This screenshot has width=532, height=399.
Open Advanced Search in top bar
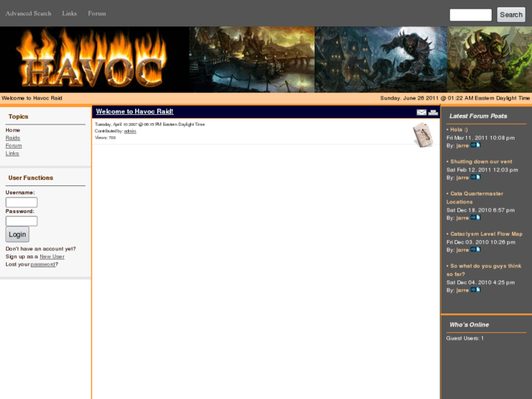coord(29,14)
